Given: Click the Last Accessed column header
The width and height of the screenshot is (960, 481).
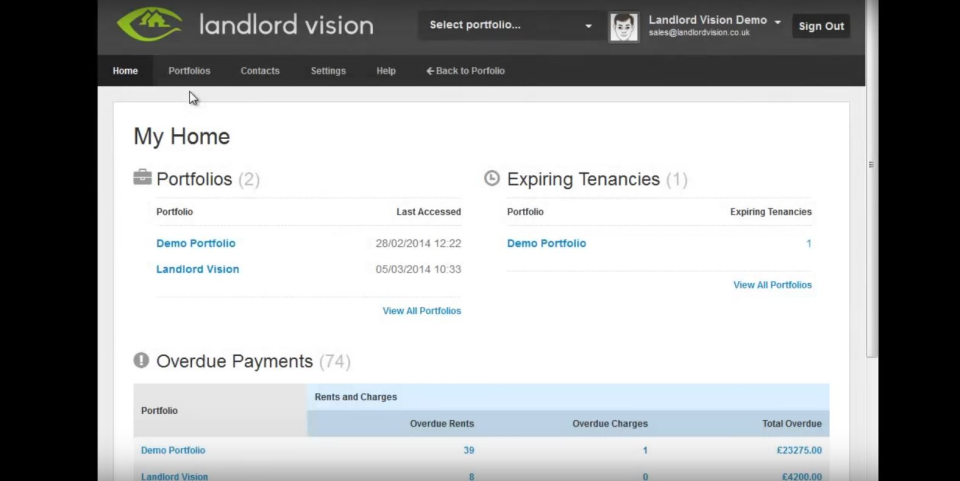Looking at the screenshot, I should pyautogui.click(x=429, y=212).
